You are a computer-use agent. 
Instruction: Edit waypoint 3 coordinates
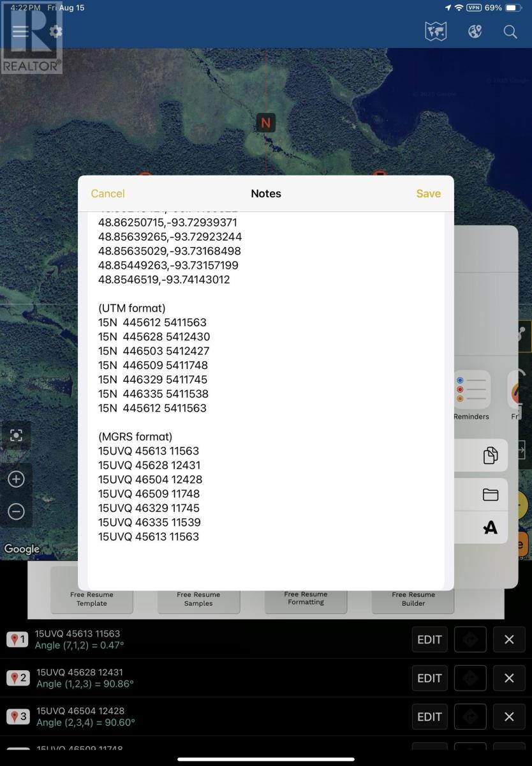click(429, 717)
